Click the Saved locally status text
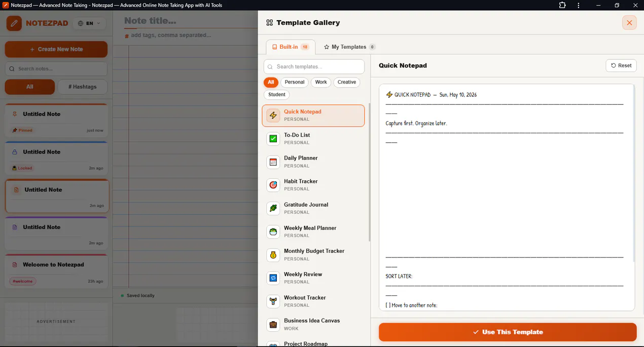Image resolution: width=644 pixels, height=347 pixels. click(x=140, y=296)
